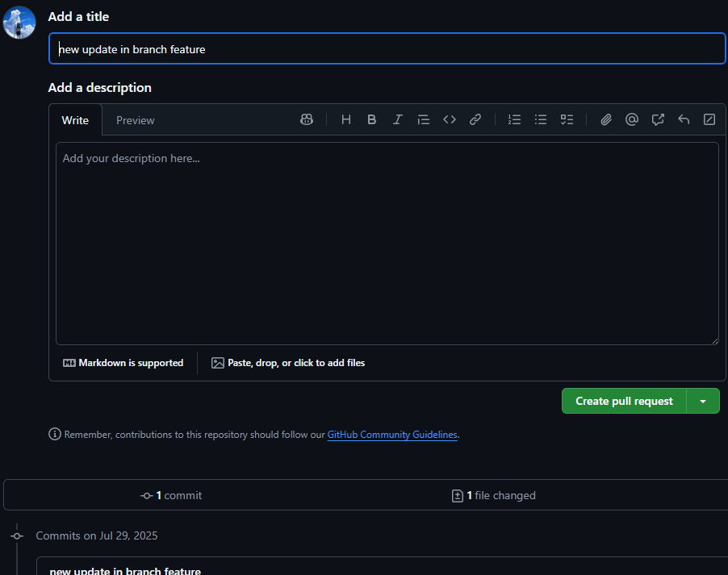Open Copilot actions in the description toolbar
Image resolution: width=728 pixels, height=575 pixels.
coord(307,119)
